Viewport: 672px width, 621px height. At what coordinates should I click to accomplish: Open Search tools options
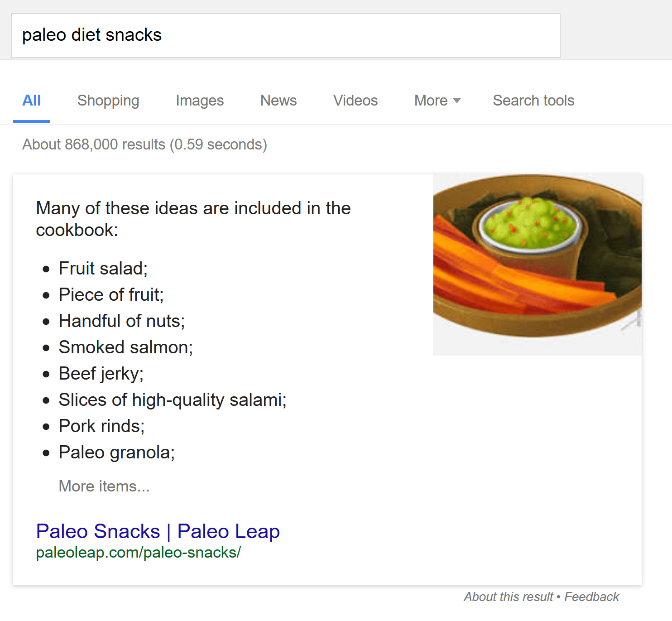[x=533, y=101]
